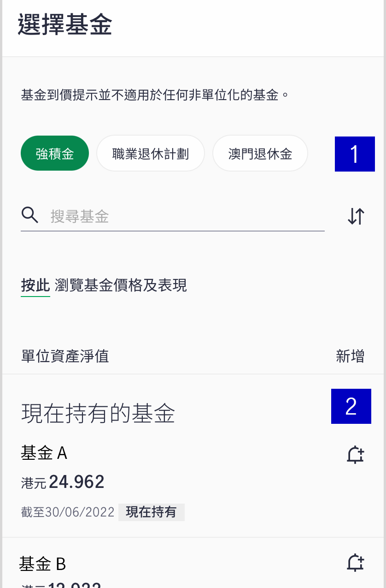Screen dimensions: 386x588
Task: Tap the magnifying glass search icon
Action: 30,215
